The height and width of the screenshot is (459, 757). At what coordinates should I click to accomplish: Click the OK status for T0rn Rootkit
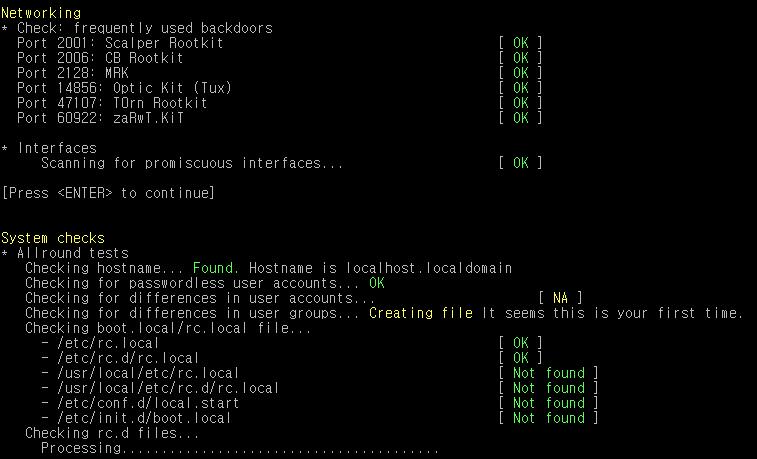coord(520,103)
